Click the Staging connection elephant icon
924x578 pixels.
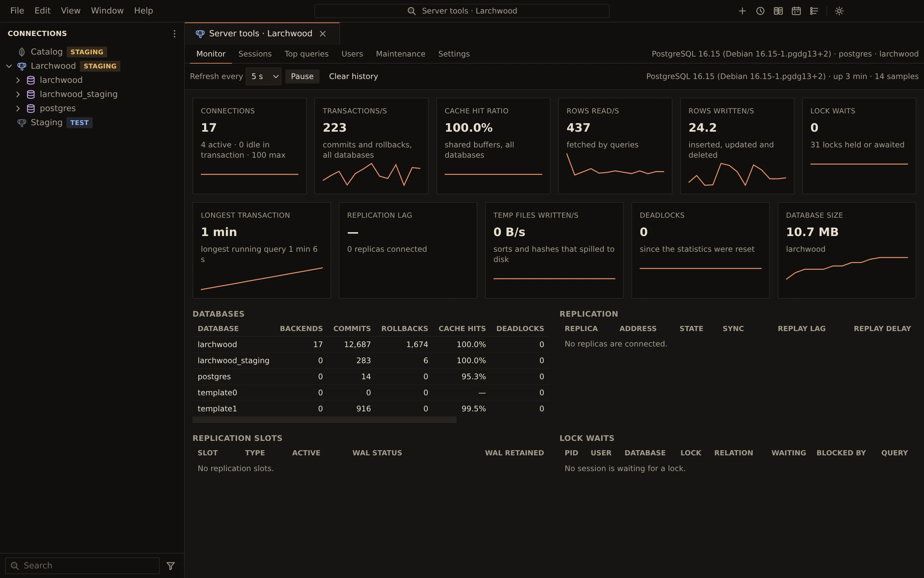(x=22, y=123)
